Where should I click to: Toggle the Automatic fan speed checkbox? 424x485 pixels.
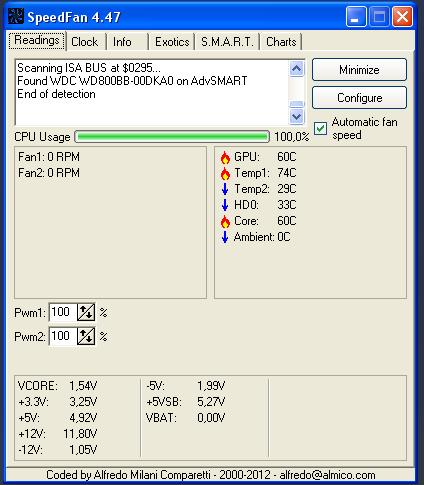[x=320, y=128]
